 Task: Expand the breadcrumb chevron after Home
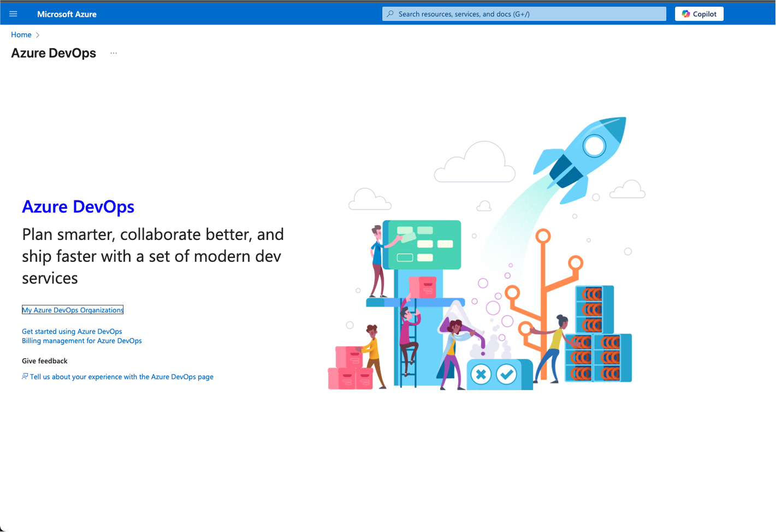(x=38, y=35)
